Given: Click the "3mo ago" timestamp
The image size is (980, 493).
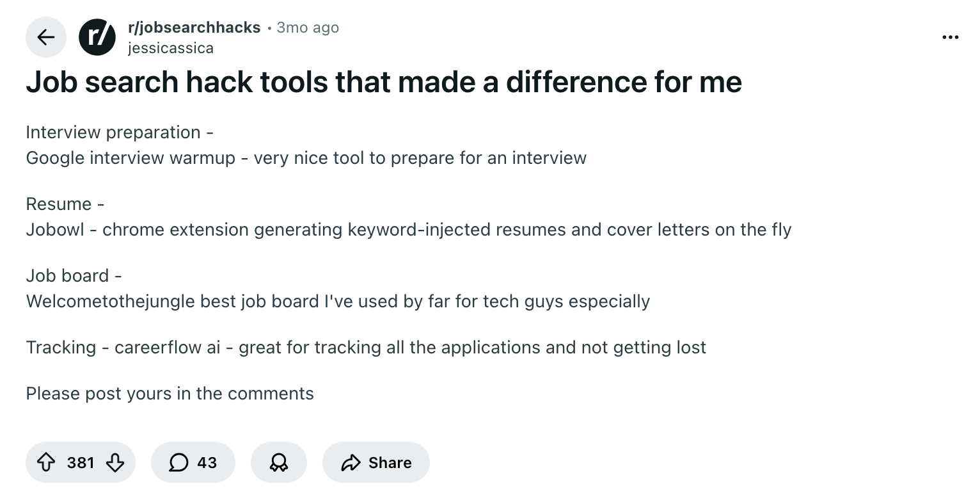Looking at the screenshot, I should point(308,28).
